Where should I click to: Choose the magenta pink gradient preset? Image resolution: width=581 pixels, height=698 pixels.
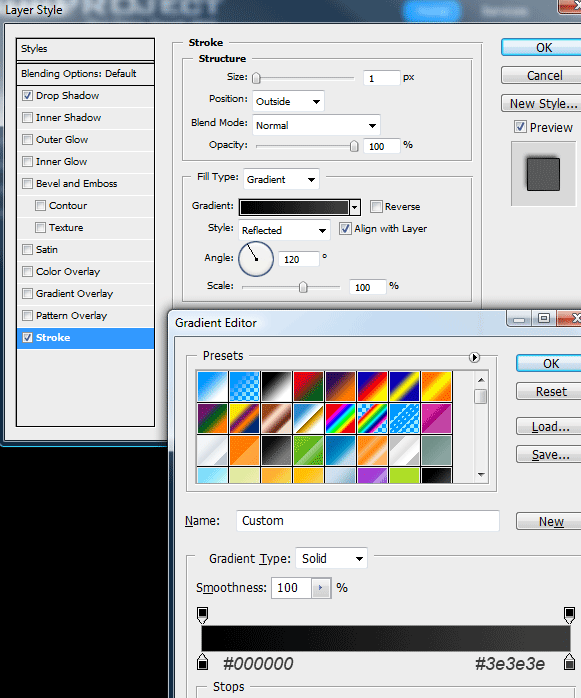click(x=437, y=418)
